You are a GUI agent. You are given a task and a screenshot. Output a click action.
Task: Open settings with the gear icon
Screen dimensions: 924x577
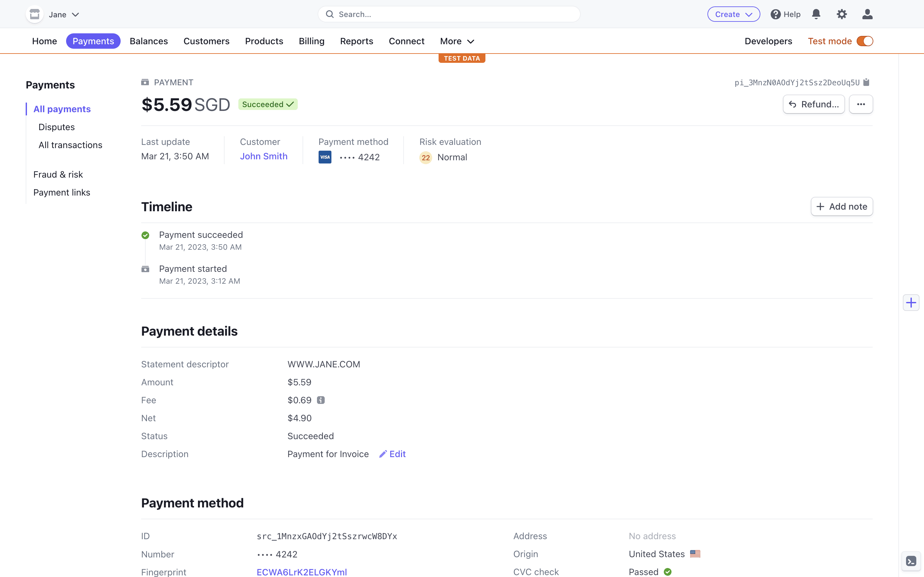[842, 14]
